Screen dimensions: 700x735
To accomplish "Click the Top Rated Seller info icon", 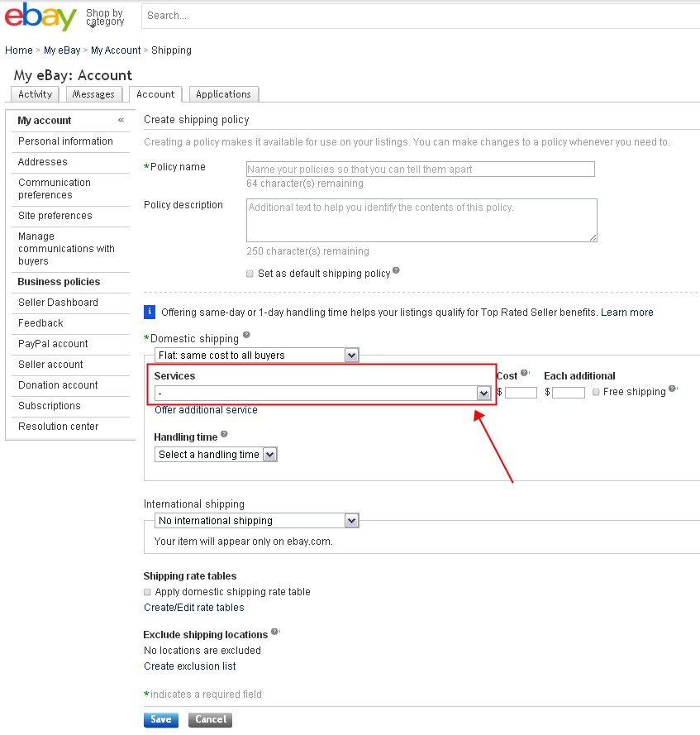I will pos(150,313).
